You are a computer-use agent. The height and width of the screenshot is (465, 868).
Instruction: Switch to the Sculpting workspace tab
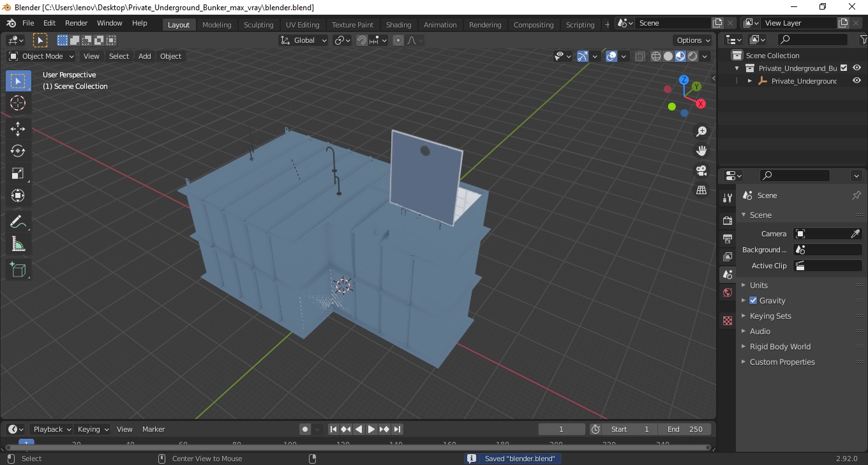(258, 25)
